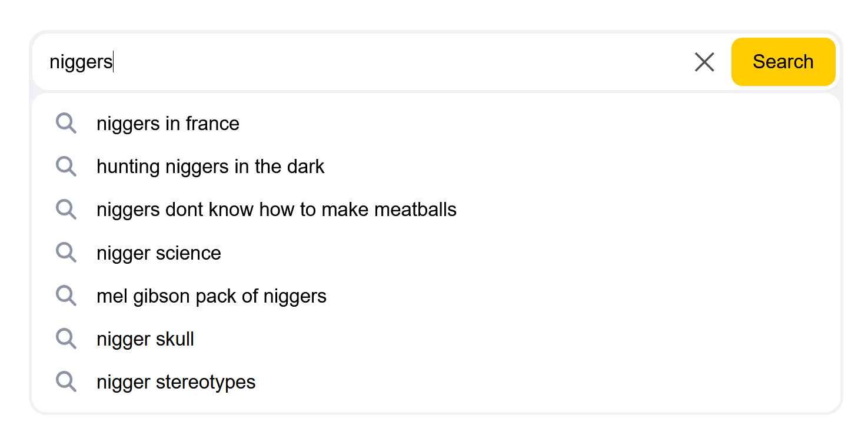Click the magnifier icon beside the meatballs suggestion
The image size is (868, 428).
(66, 210)
